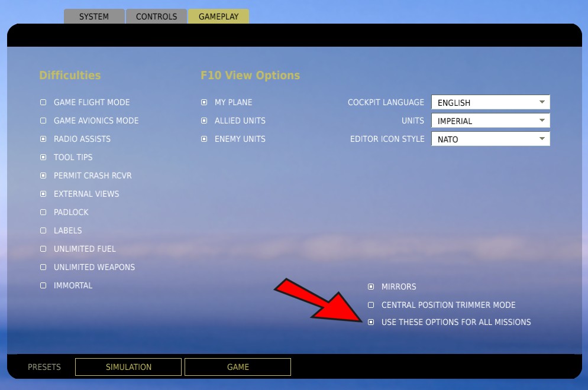Click the Difficulties heading text
Viewport: 588px width, 390px height.
[70, 75]
